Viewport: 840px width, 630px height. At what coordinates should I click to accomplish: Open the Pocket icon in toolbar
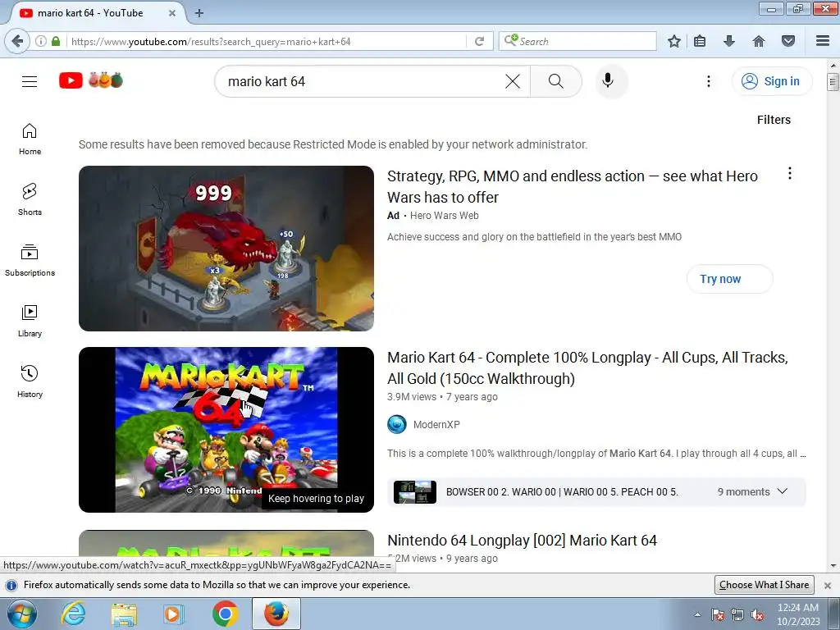788,41
